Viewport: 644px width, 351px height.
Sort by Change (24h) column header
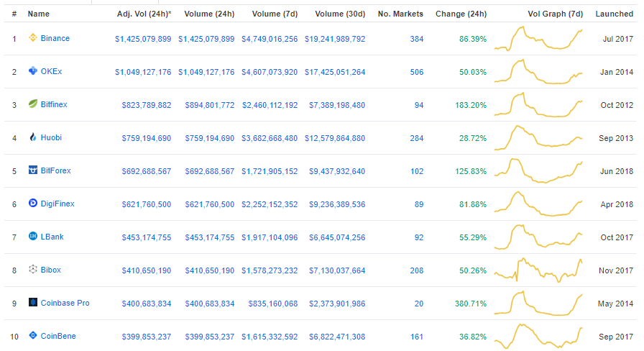coord(461,14)
